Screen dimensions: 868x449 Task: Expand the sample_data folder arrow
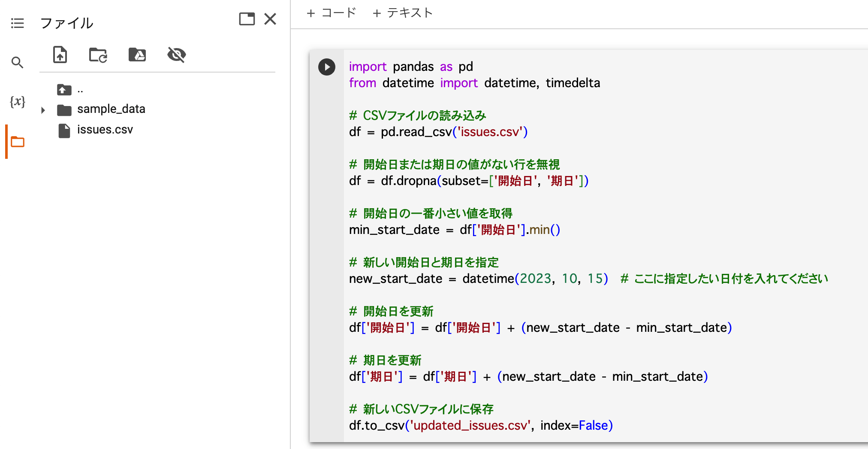tap(43, 110)
